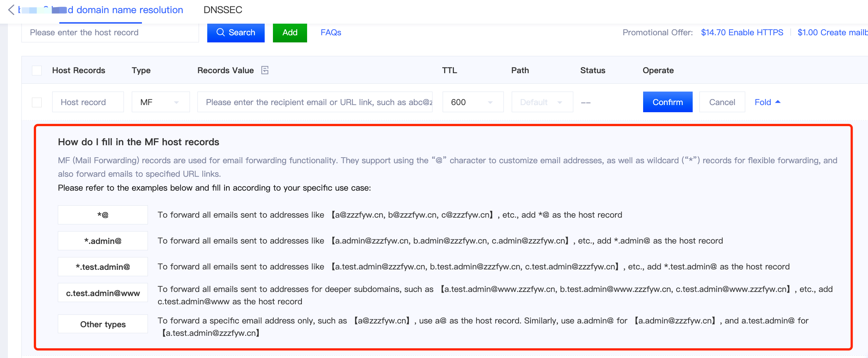Cancel the new record entry
Image resolution: width=868 pixels, height=358 pixels.
(722, 102)
